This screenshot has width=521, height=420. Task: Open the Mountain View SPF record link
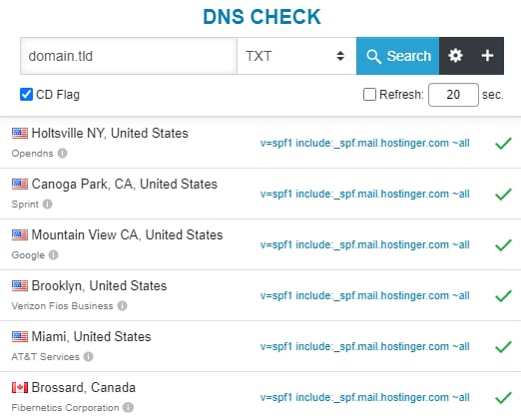tap(364, 245)
